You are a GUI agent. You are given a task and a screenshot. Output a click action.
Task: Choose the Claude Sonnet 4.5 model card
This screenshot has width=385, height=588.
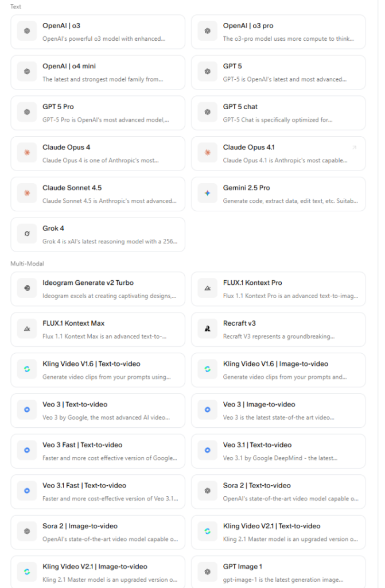click(x=98, y=194)
